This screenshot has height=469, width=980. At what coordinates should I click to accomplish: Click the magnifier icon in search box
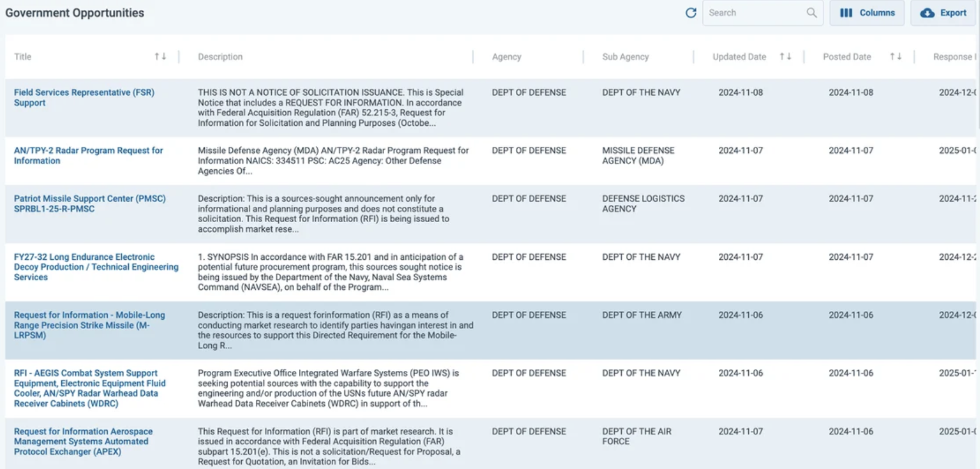pyautogui.click(x=811, y=13)
